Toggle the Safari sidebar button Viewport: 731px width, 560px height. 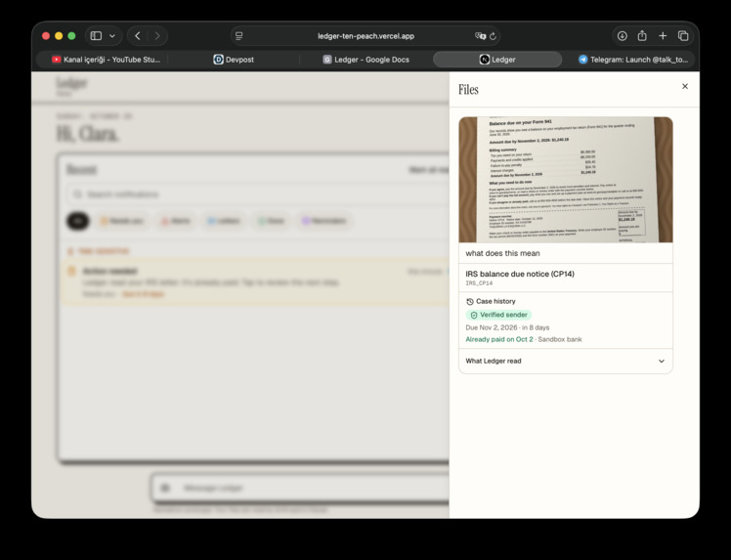click(x=96, y=36)
